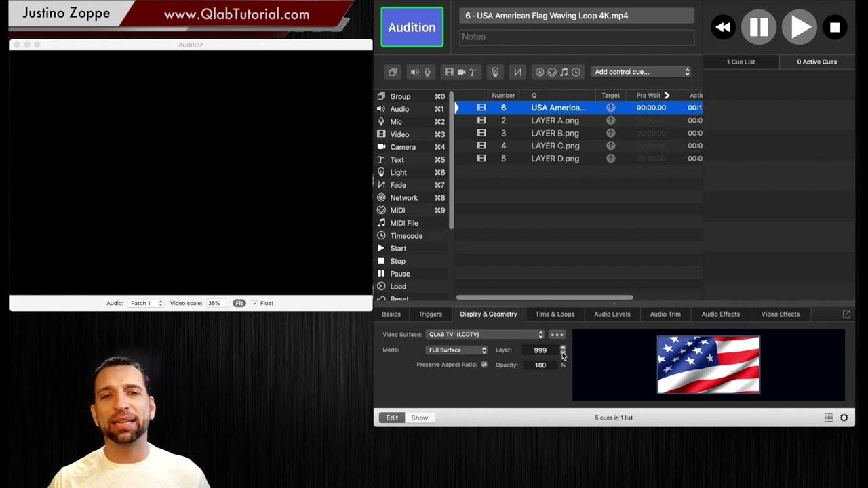Image resolution: width=868 pixels, height=488 pixels.
Task: Open the Video Surface dropdown
Action: [485, 334]
